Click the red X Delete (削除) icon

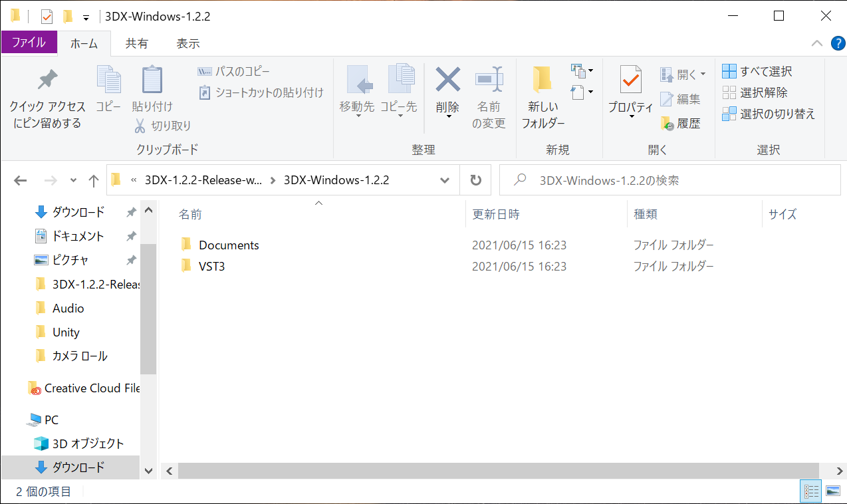[447, 80]
